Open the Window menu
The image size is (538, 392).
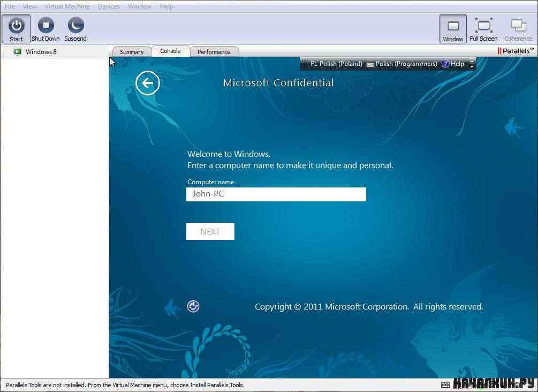[x=140, y=6]
